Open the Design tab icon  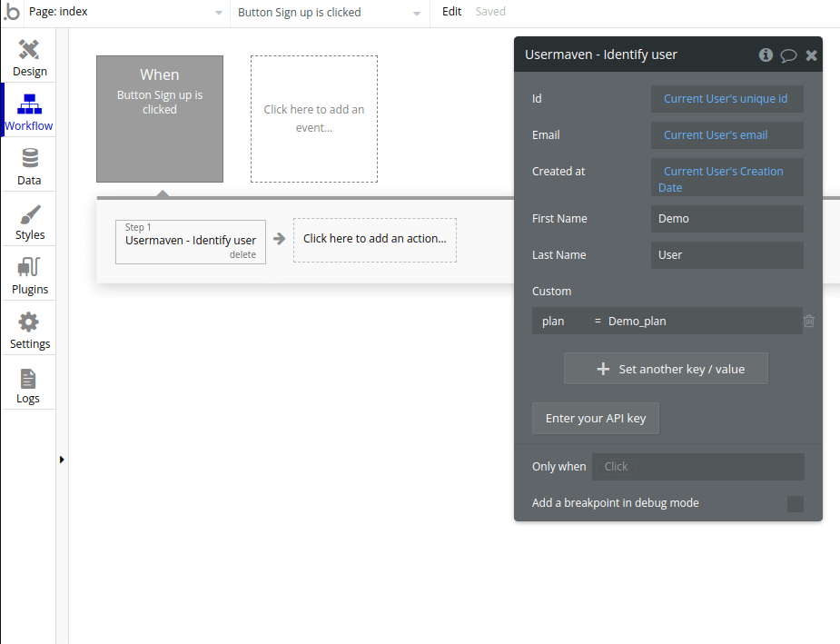29,49
